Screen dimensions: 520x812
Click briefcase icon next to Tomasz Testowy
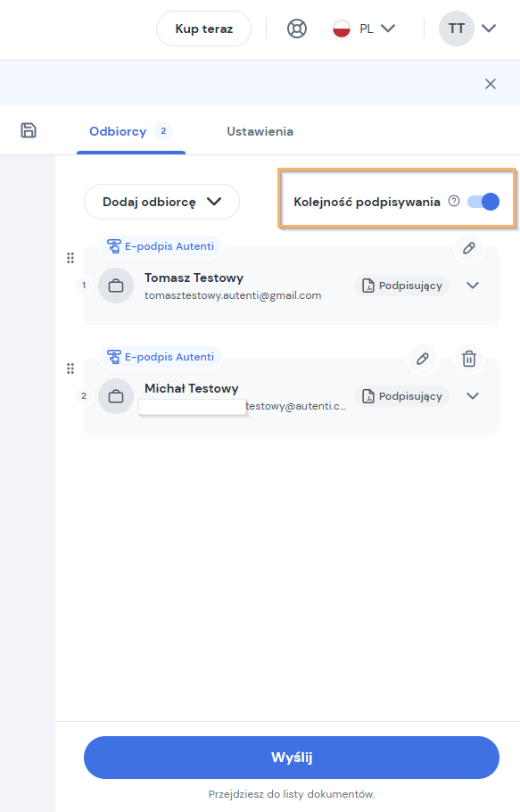pos(116,286)
